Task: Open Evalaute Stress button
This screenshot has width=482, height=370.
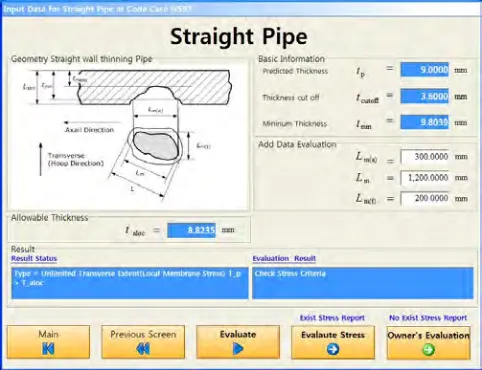Action: (333, 342)
